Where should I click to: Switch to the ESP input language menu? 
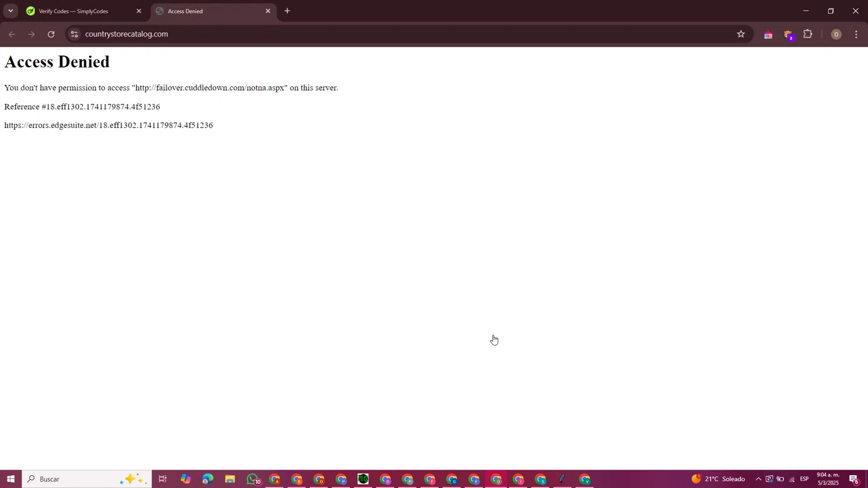(x=804, y=479)
